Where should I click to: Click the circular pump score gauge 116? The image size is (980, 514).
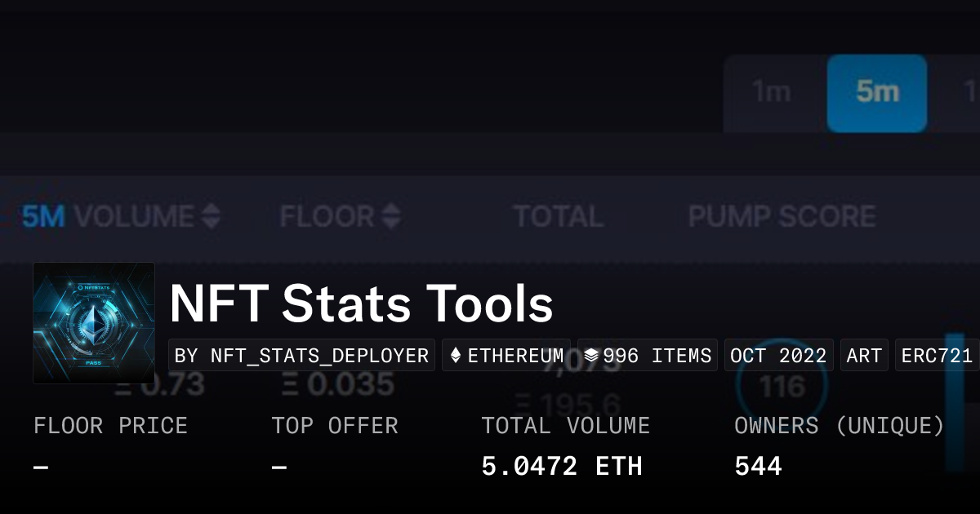(782, 387)
